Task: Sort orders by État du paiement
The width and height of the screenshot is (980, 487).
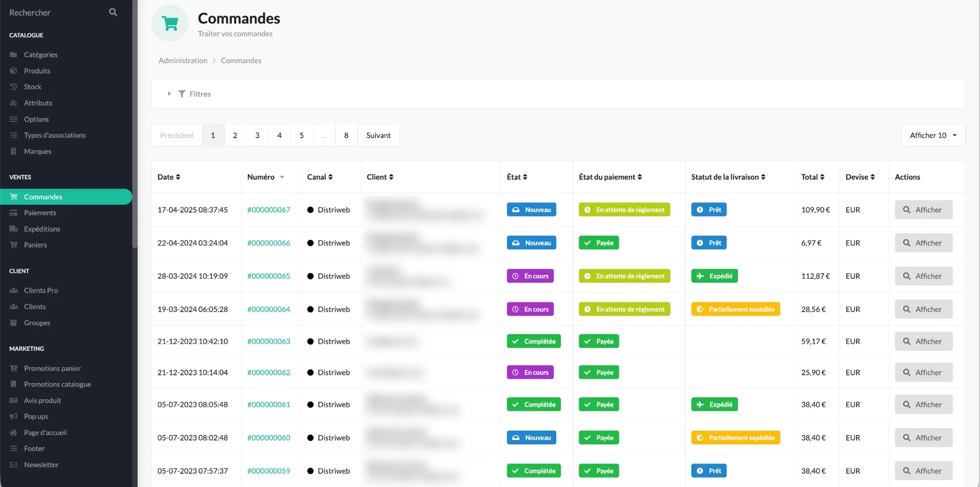Action: 610,177
